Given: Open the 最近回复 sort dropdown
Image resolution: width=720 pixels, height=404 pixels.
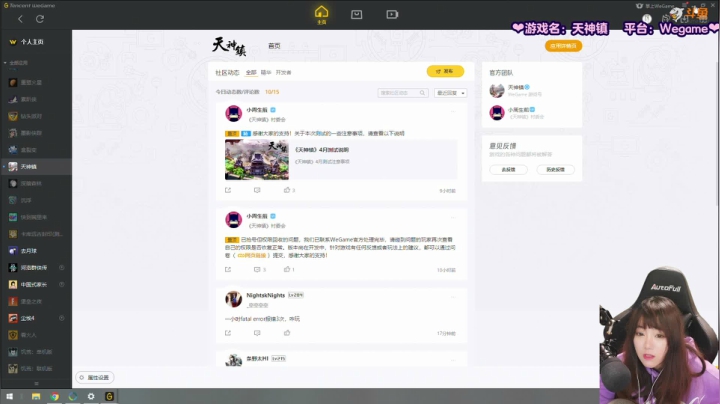Looking at the screenshot, I should click(450, 93).
